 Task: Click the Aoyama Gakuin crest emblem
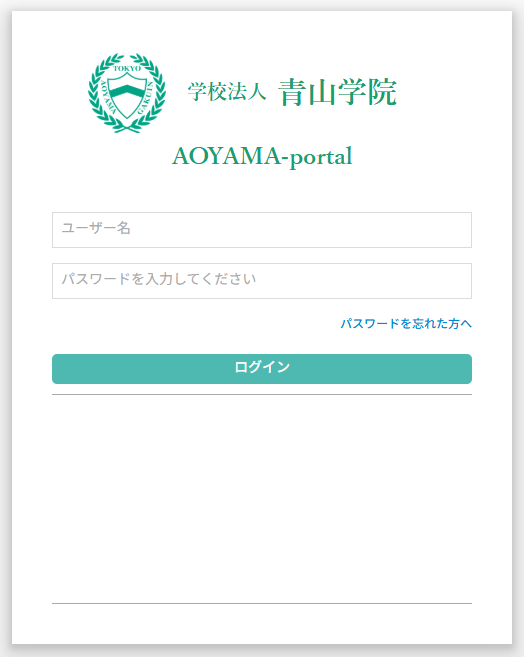coord(127,93)
